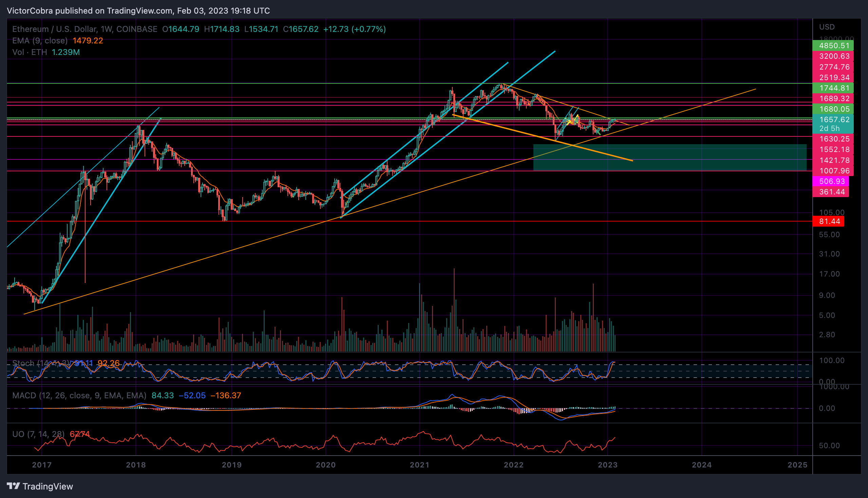The width and height of the screenshot is (868, 498).
Task: Click the volume value 1.239M
Action: coord(66,52)
